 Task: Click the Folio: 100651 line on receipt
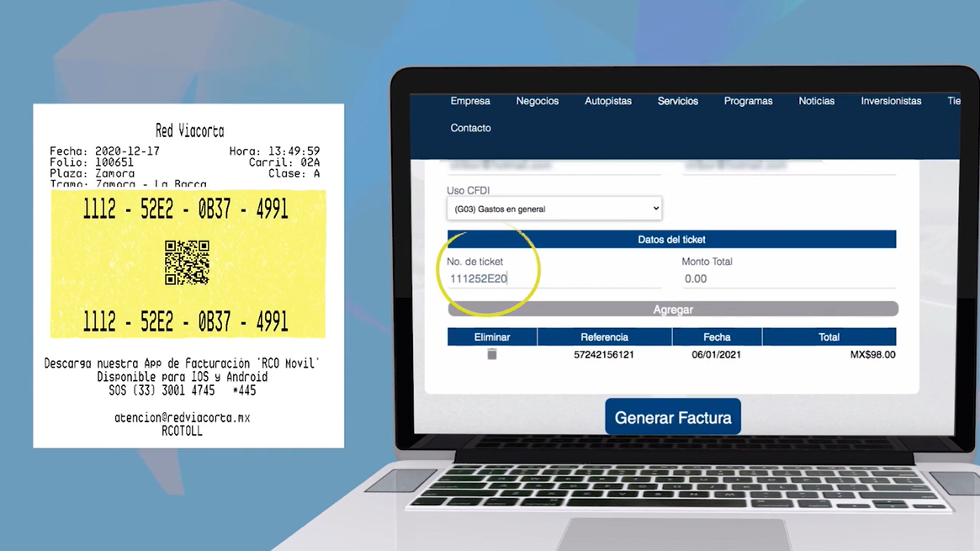(91, 162)
